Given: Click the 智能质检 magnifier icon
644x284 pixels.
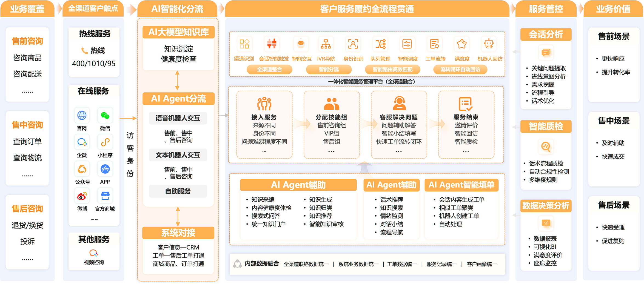Looking at the screenshot, I should point(546,147).
